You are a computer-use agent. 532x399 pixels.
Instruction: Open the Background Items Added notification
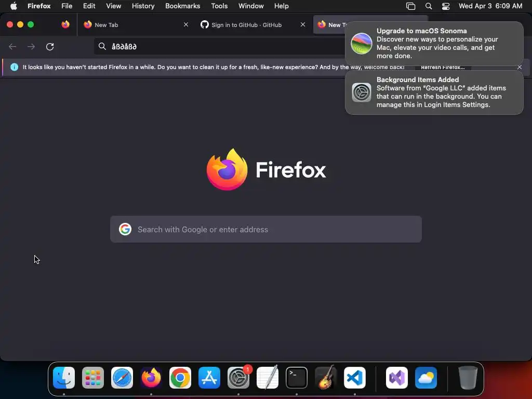pos(434,92)
